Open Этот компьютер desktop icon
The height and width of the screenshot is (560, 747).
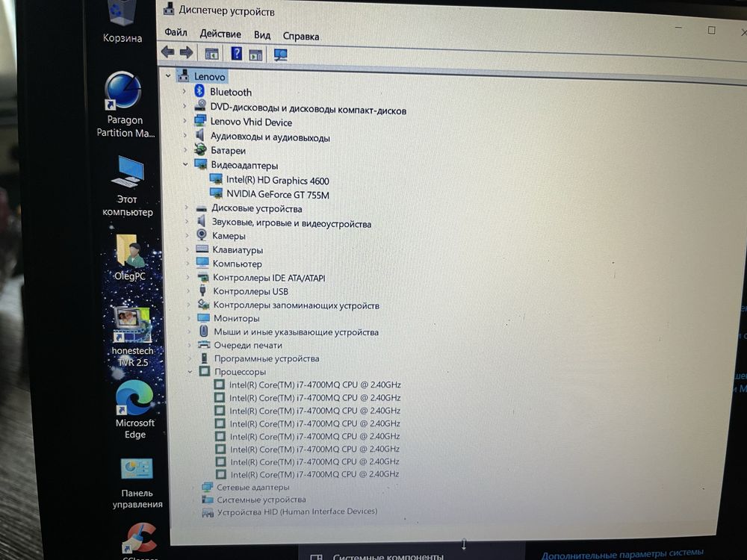[127, 186]
